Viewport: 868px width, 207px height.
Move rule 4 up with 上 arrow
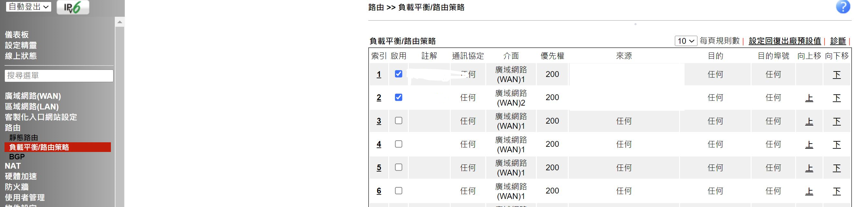pos(809,145)
